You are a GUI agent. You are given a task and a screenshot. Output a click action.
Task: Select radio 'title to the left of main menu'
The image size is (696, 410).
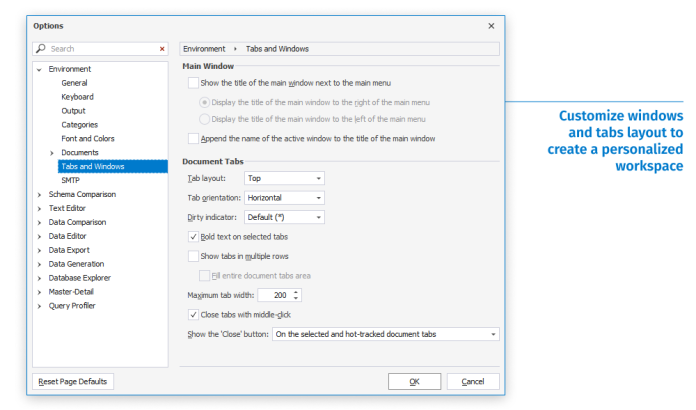[x=204, y=119]
